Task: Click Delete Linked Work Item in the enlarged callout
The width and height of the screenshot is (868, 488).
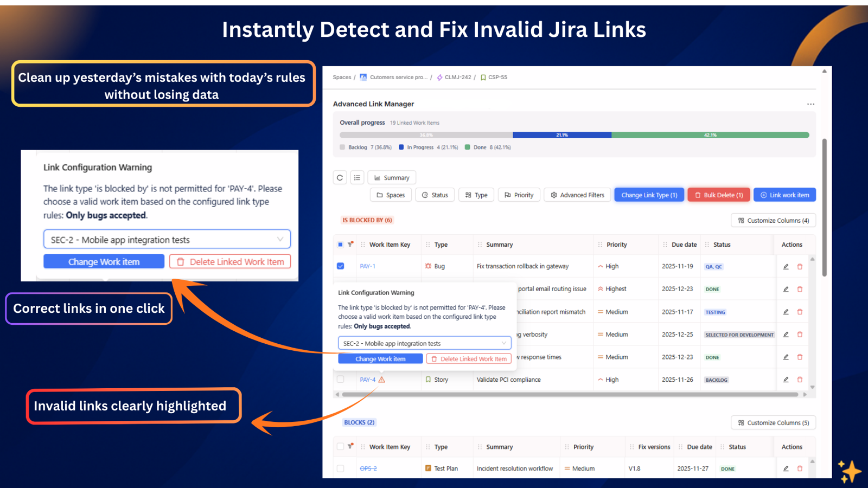Action: click(230, 261)
